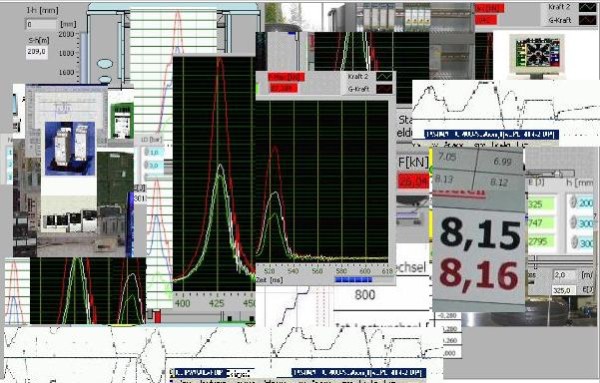Adjust the knob beside the middle 300 value
Viewport: 600px width, 383px height.
point(573,223)
